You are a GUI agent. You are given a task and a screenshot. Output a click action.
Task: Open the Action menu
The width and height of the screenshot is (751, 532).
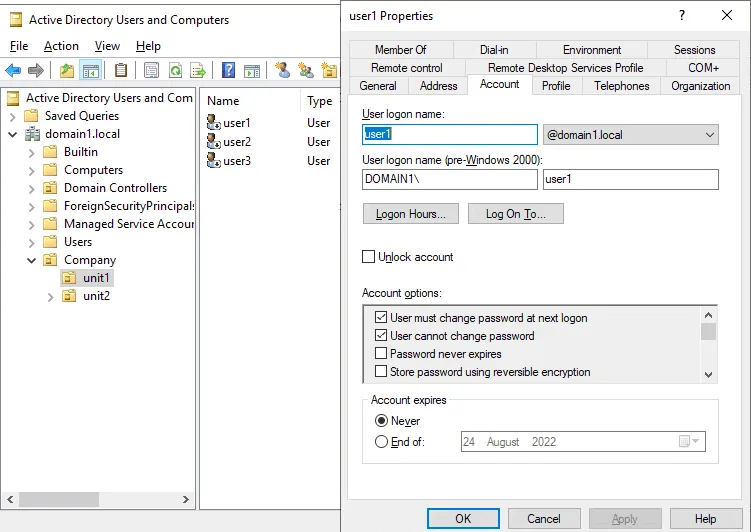(x=61, y=46)
